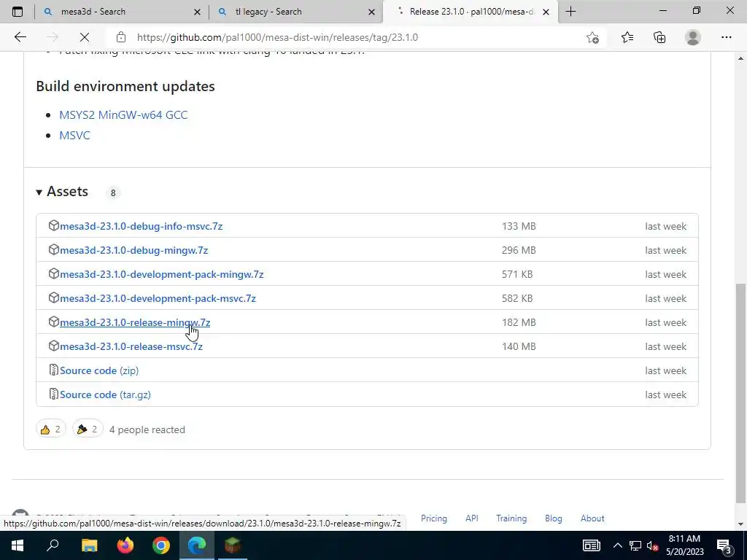
Task: Download mesa3d-23.1.0-release-mingw.7z
Action: point(135,322)
